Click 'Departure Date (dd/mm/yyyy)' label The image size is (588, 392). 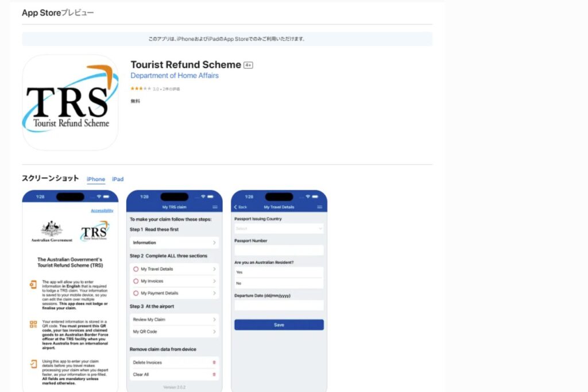pos(262,295)
